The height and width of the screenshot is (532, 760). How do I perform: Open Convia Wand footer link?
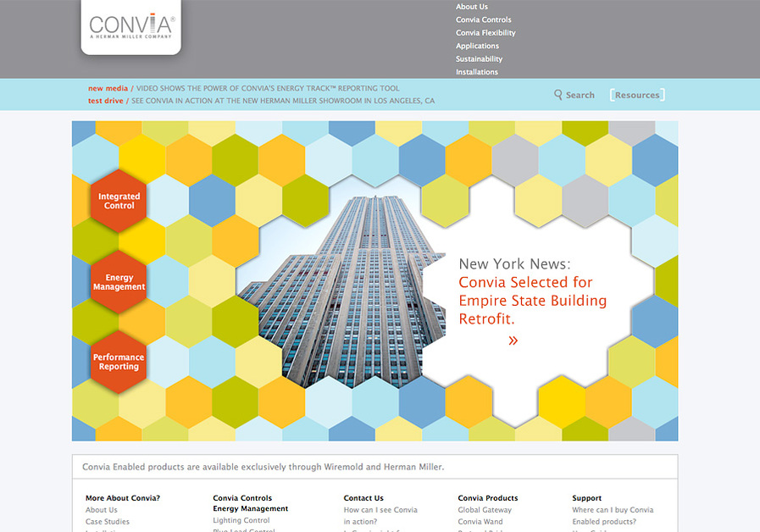(480, 522)
